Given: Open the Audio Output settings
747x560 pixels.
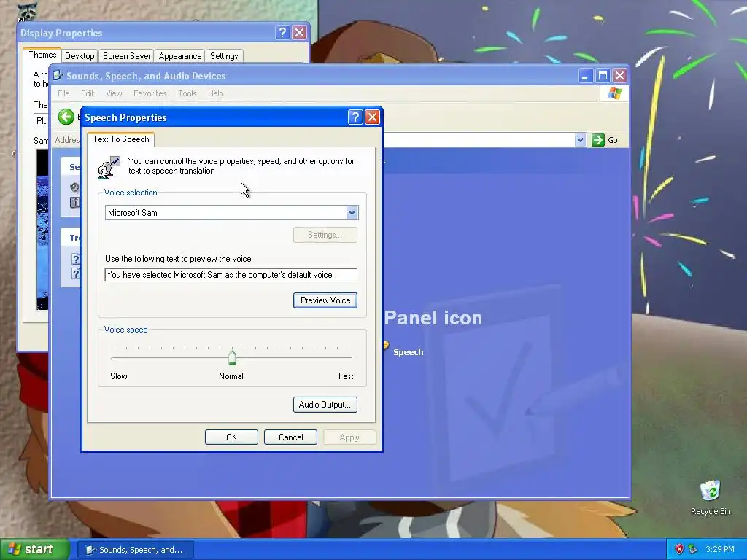Looking at the screenshot, I should (325, 405).
